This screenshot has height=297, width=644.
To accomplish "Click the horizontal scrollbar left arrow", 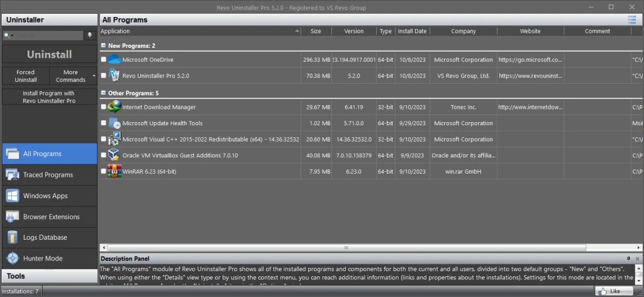I will tap(104, 248).
